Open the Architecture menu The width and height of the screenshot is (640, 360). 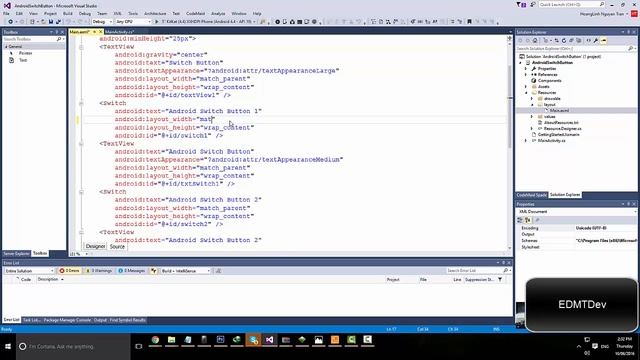pos(155,13)
